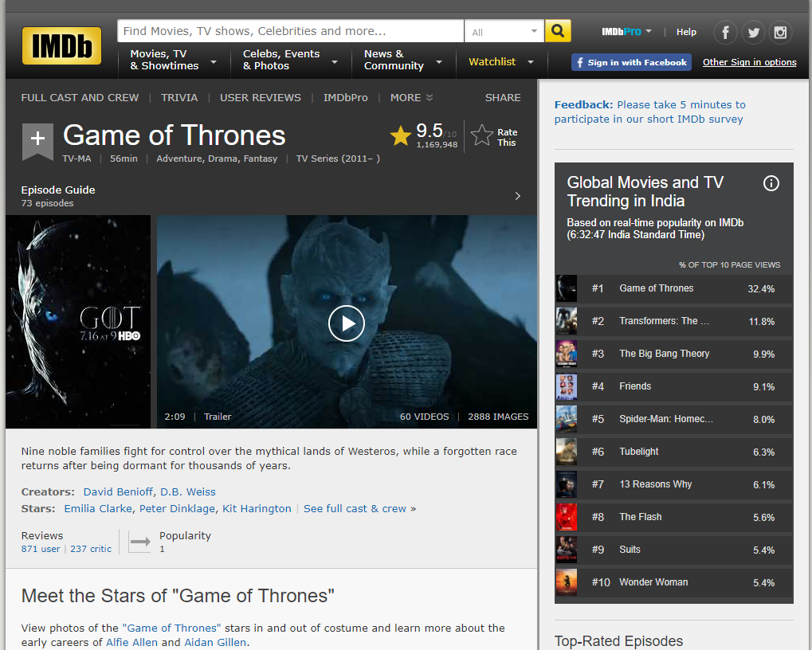Screen dimensions: 812x650
Task: Open Game of Thrones trending thumbnail
Action: 566,288
